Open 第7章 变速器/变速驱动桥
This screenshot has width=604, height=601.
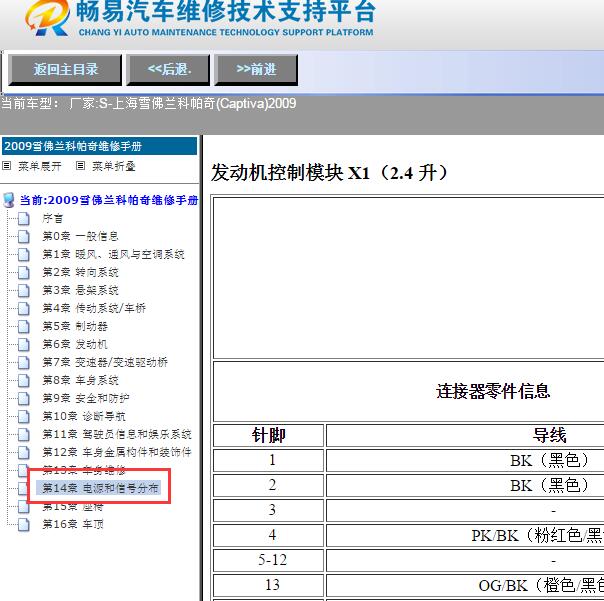(x=105, y=362)
